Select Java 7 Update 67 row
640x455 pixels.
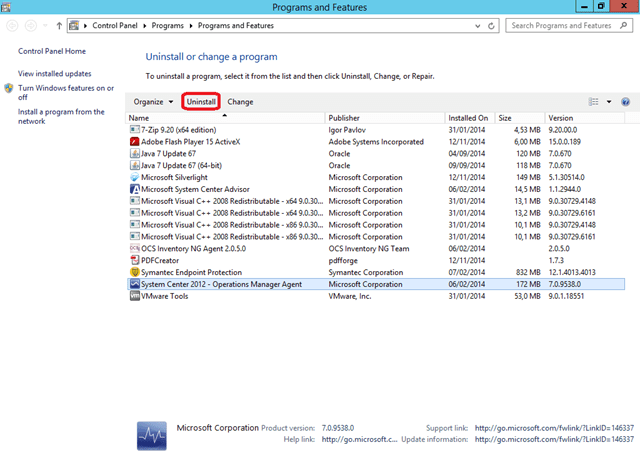[376, 153]
